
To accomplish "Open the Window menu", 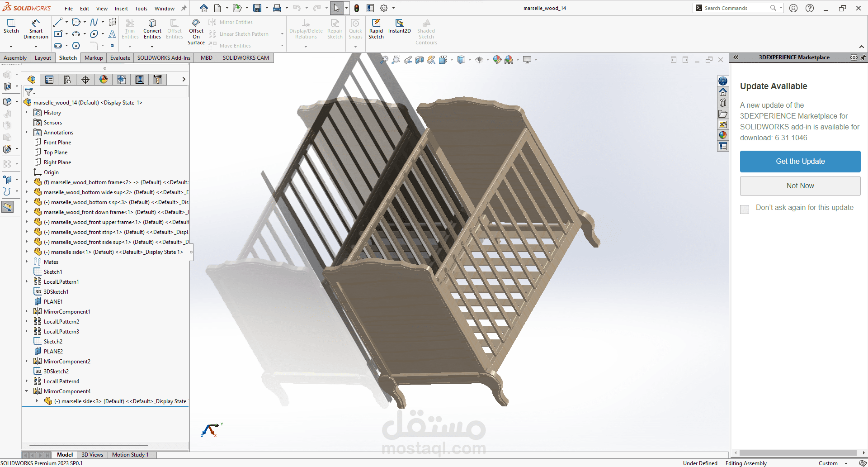I will pyautogui.click(x=165, y=9).
